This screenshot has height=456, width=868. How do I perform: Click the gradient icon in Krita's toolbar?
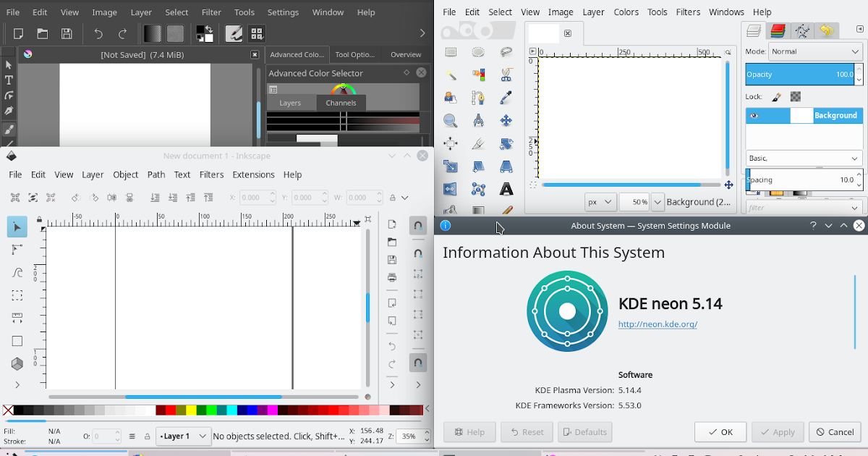pyautogui.click(x=153, y=33)
